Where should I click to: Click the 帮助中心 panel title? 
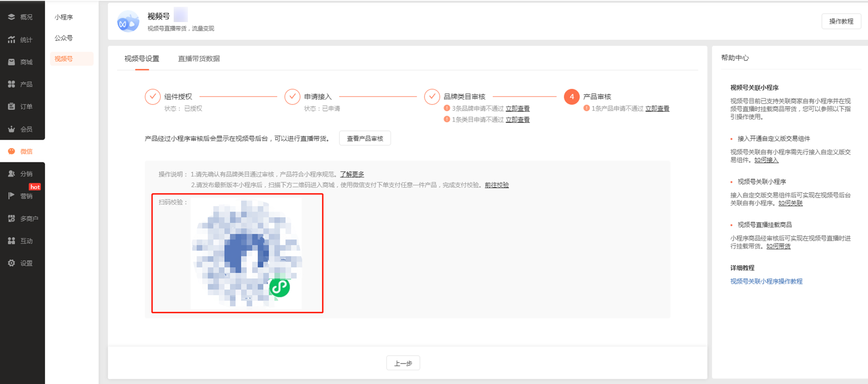pos(735,58)
